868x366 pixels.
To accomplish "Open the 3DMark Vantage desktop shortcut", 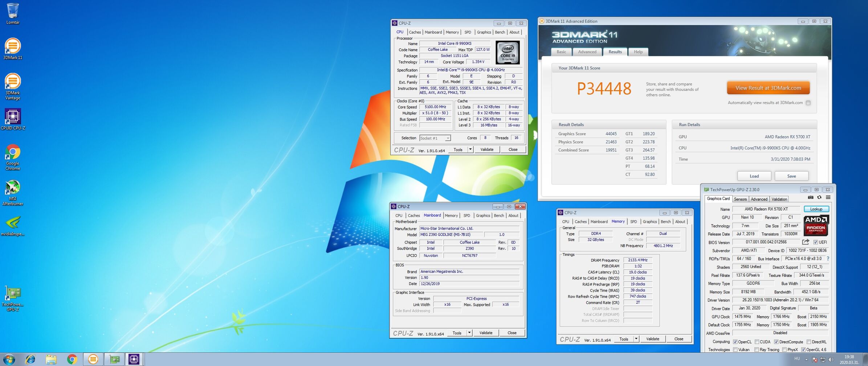I will (13, 86).
